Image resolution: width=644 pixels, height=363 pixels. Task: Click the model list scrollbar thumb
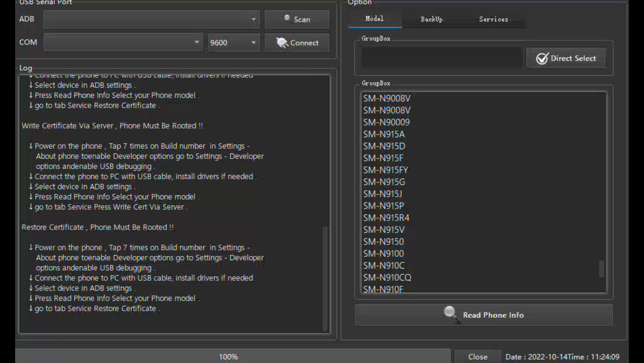[601, 269]
